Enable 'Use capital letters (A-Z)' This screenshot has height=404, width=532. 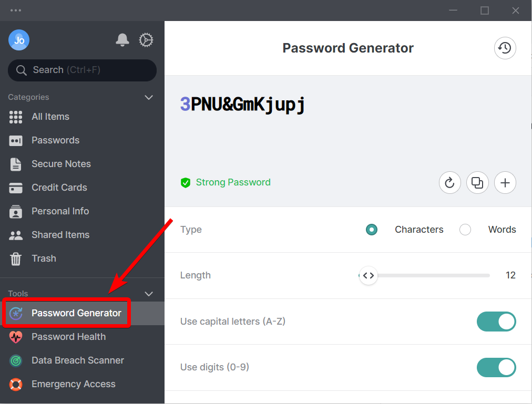496,322
